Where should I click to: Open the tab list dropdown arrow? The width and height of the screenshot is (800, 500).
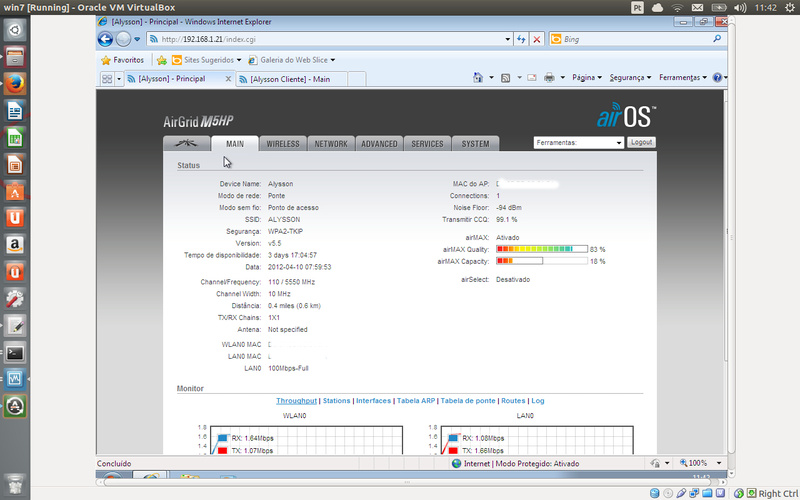point(119,79)
